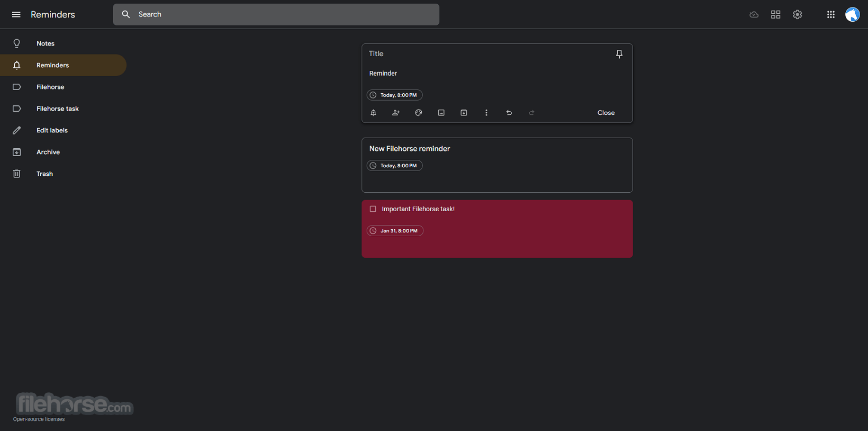Archive the note being edited
The width and height of the screenshot is (868, 431).
point(464,113)
